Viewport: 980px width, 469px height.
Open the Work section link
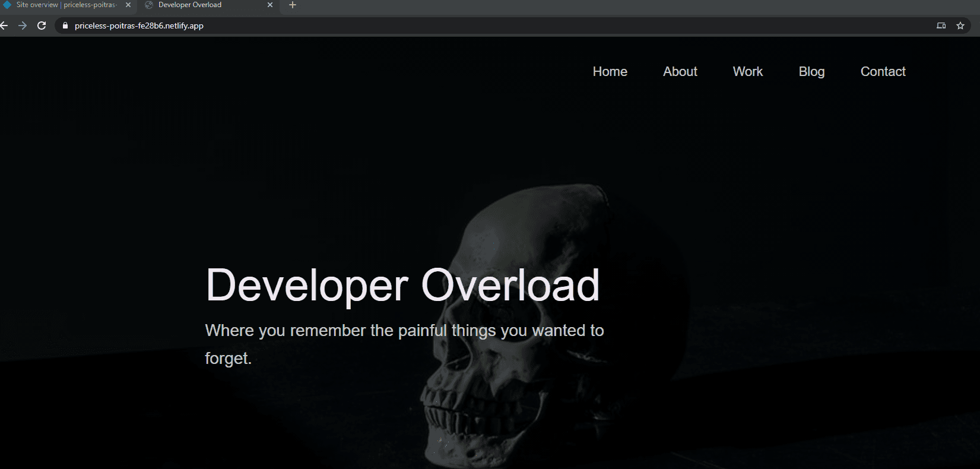tap(747, 71)
